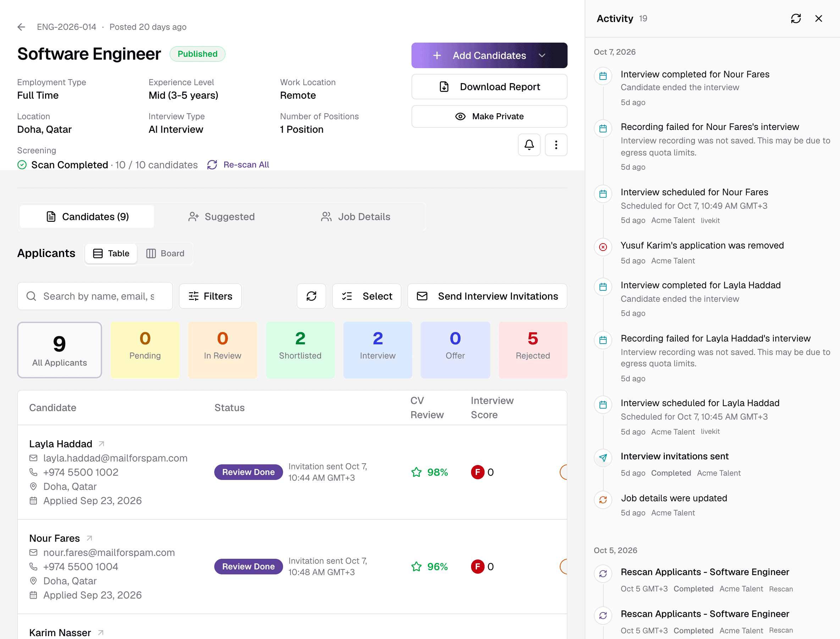
Task: Open the notifications bell icon
Action: tap(529, 145)
